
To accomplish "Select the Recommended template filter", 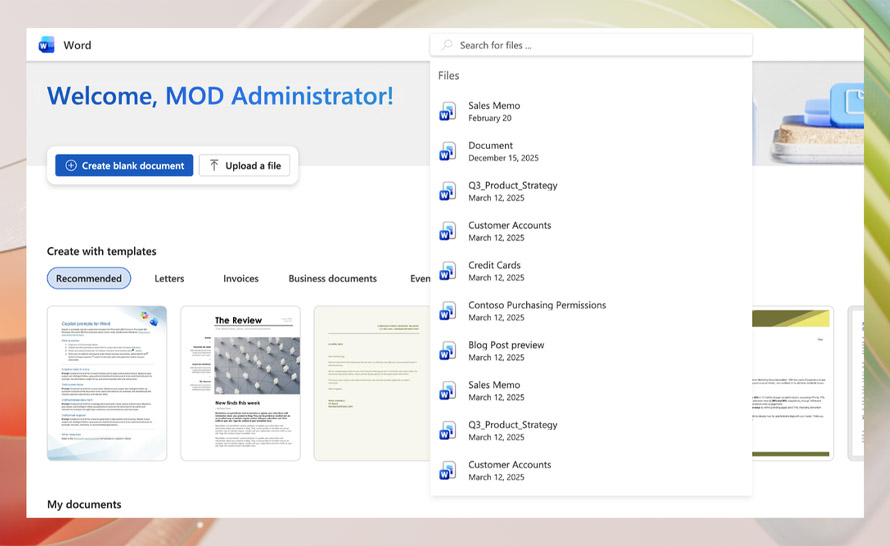I will pos(89,279).
